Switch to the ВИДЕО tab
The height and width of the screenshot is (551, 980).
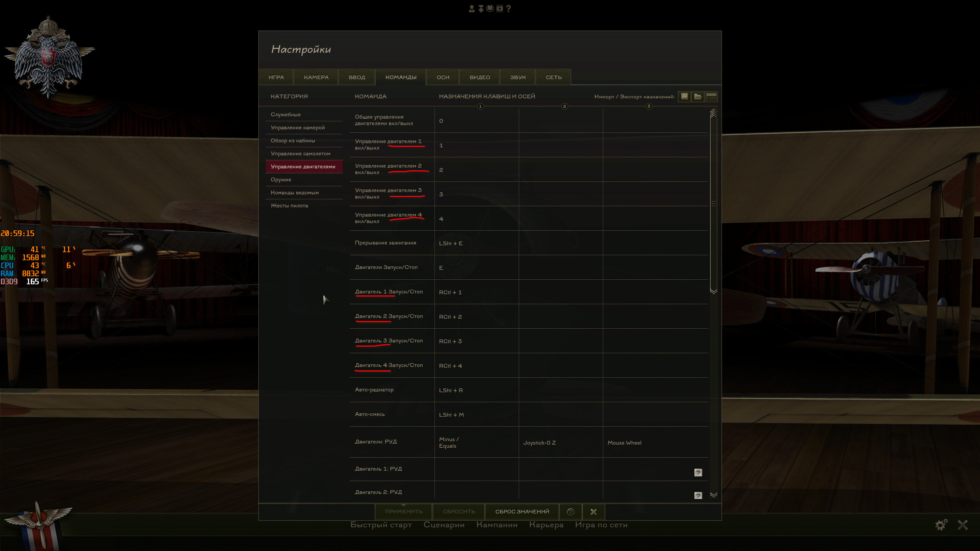[480, 77]
